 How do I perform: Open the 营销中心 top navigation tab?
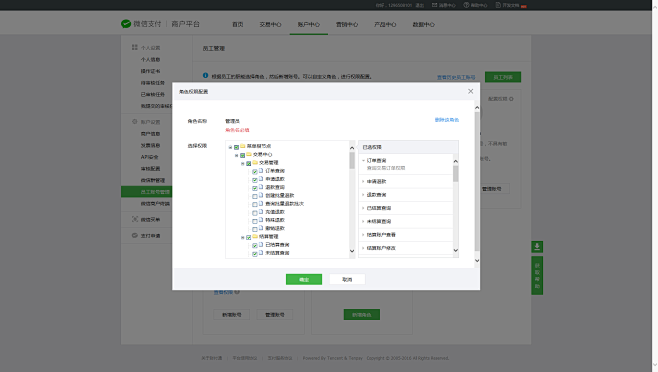tap(347, 24)
